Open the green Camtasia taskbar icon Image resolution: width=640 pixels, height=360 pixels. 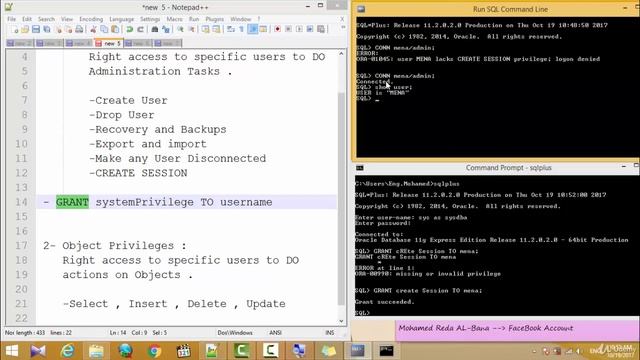point(241,351)
